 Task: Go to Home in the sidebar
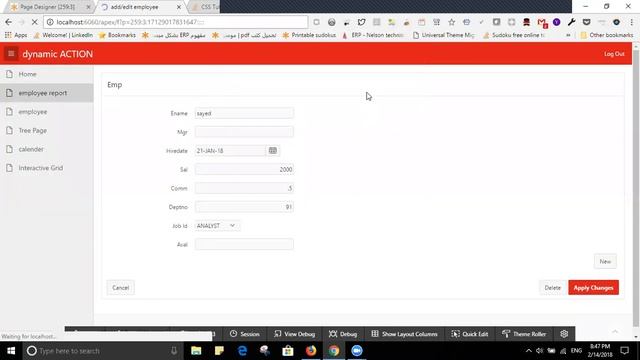pos(47,74)
